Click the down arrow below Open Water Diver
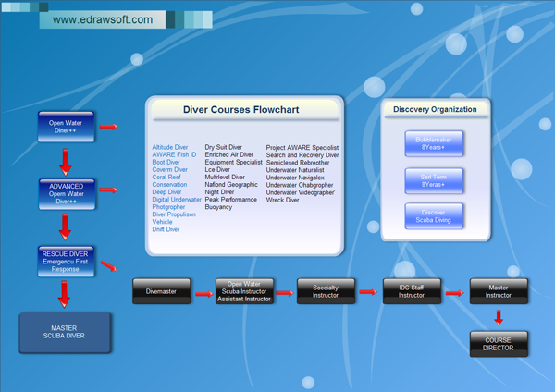Viewport: 555px width, 392px height. [x=66, y=162]
